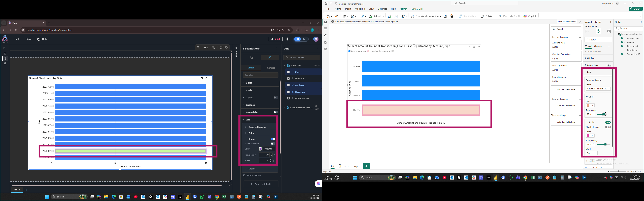Click the Prism fit-to-screen icon

click(221, 47)
